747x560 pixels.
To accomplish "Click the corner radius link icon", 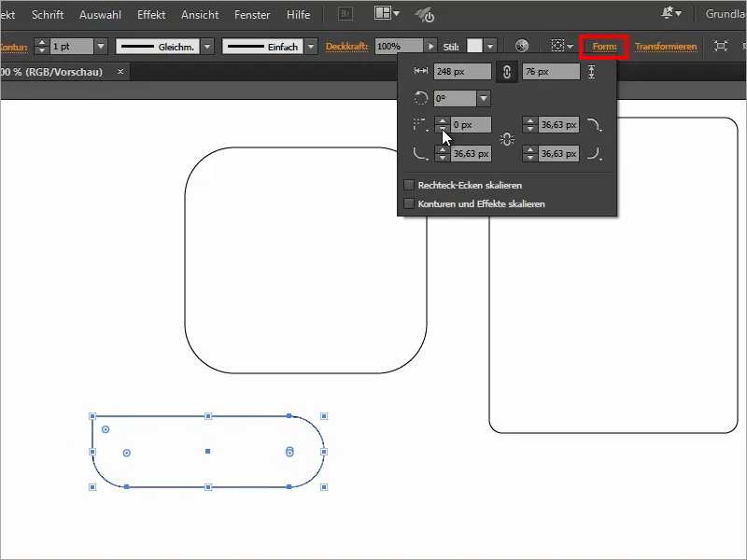I will click(507, 137).
